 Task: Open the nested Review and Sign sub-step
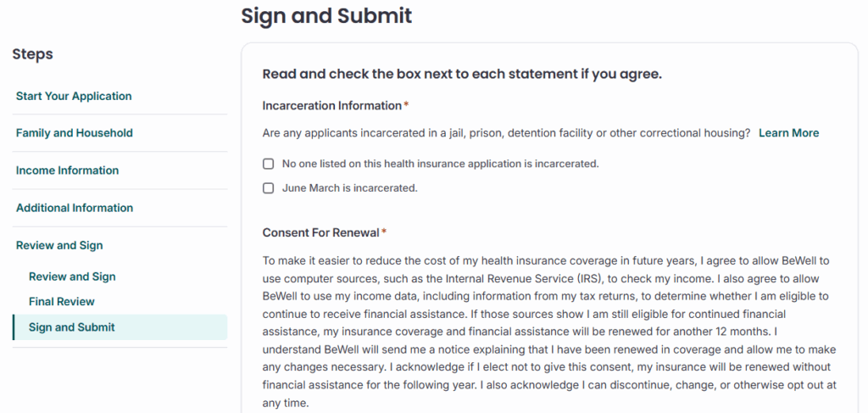[x=72, y=276]
